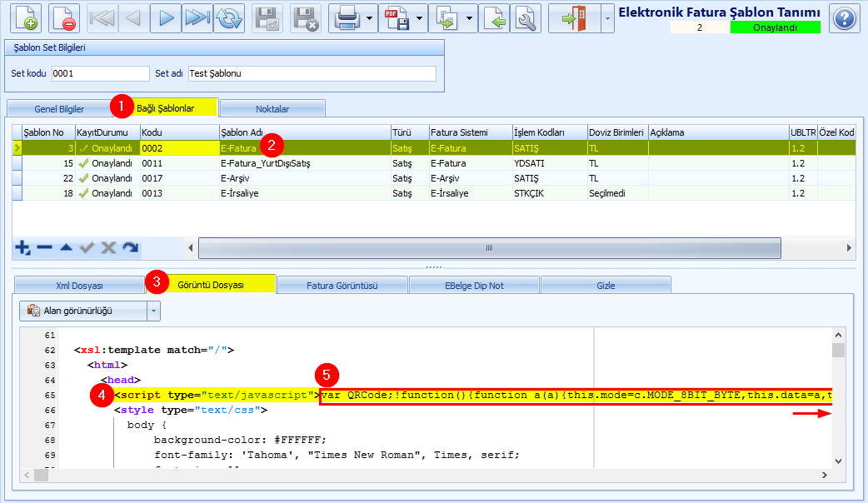Open dropdown arrow next to exit door
Viewport: 868px width, 503px height.
[x=607, y=18]
